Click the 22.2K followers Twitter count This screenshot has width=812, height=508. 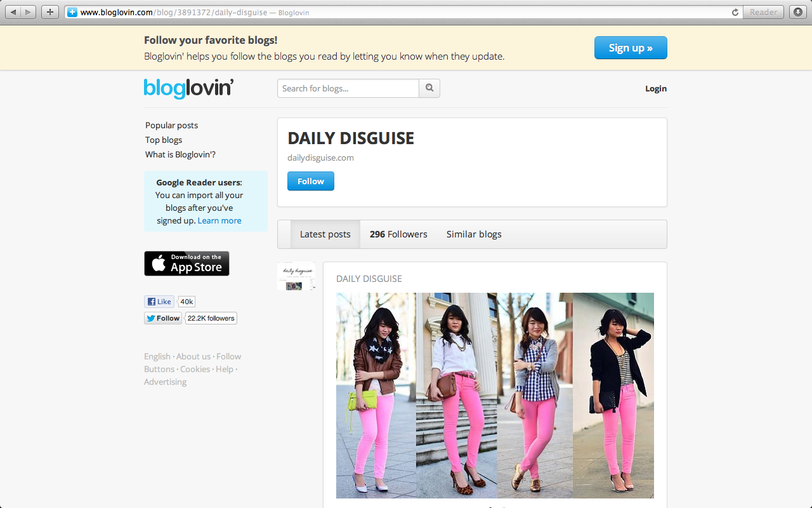click(x=211, y=318)
